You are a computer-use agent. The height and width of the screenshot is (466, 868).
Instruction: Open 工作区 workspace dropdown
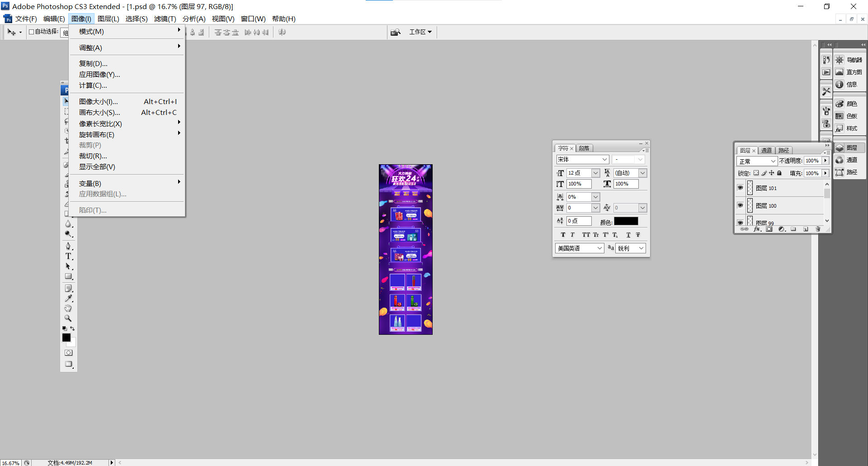(x=420, y=32)
